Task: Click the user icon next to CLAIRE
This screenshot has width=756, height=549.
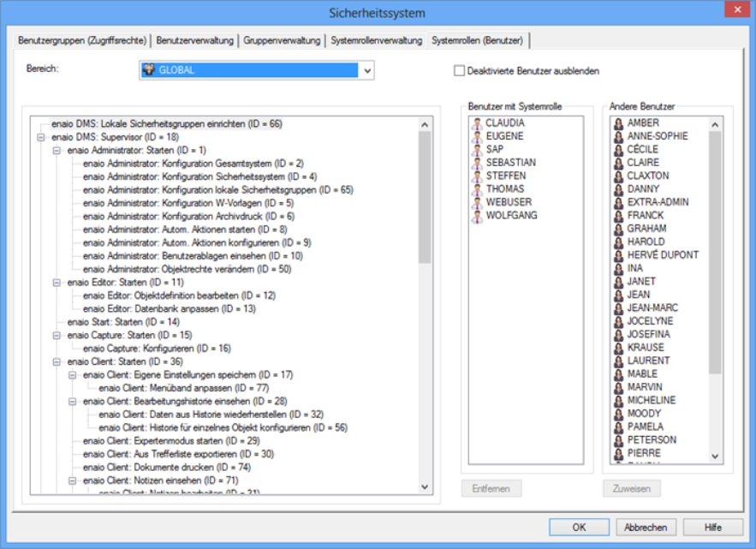Action: [x=619, y=163]
